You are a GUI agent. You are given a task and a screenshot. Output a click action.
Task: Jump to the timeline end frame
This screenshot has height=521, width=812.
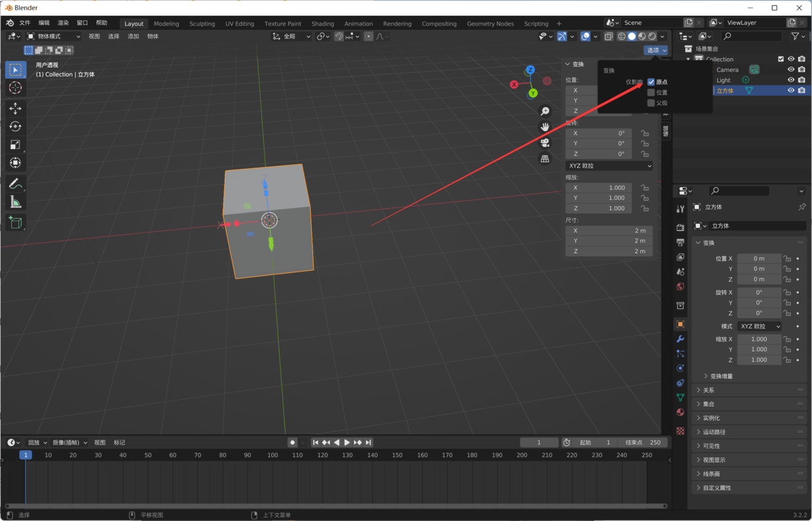click(x=369, y=442)
